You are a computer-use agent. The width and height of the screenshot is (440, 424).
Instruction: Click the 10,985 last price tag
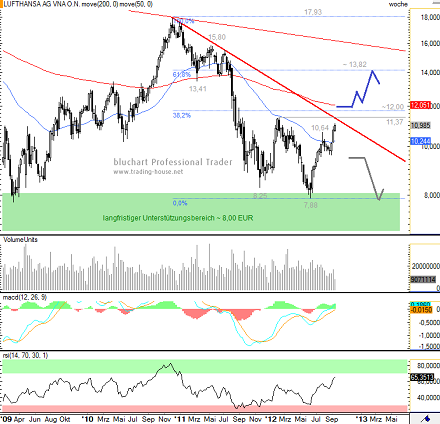point(421,126)
